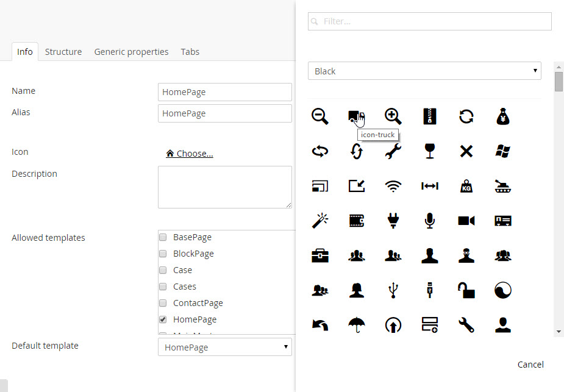
Task: Select the umbrella icon
Action: [x=357, y=325]
